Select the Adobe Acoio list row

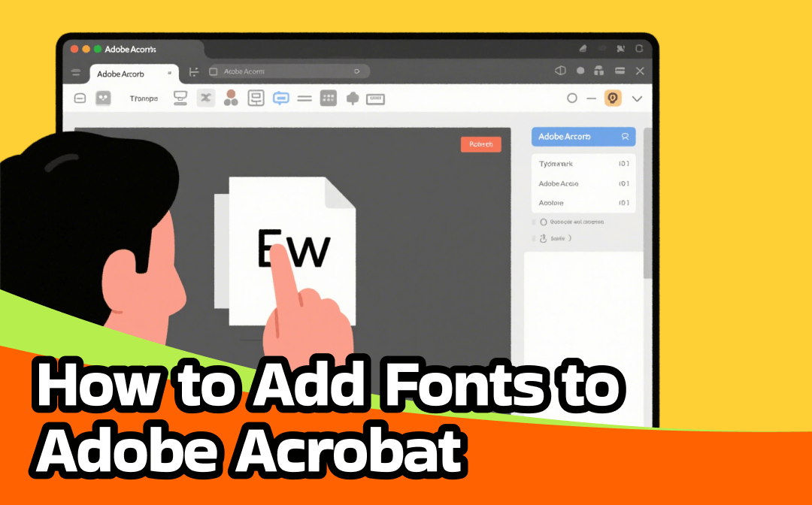click(583, 183)
